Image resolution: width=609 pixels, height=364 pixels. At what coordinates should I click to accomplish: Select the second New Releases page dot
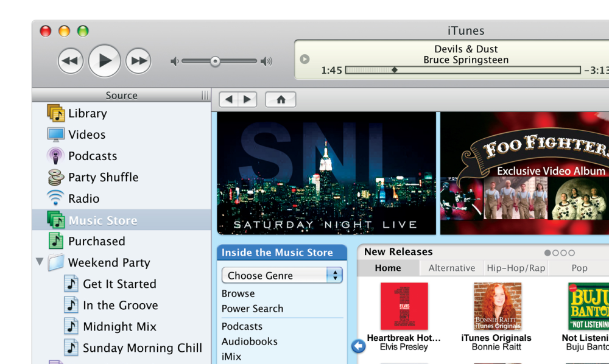pos(555,253)
